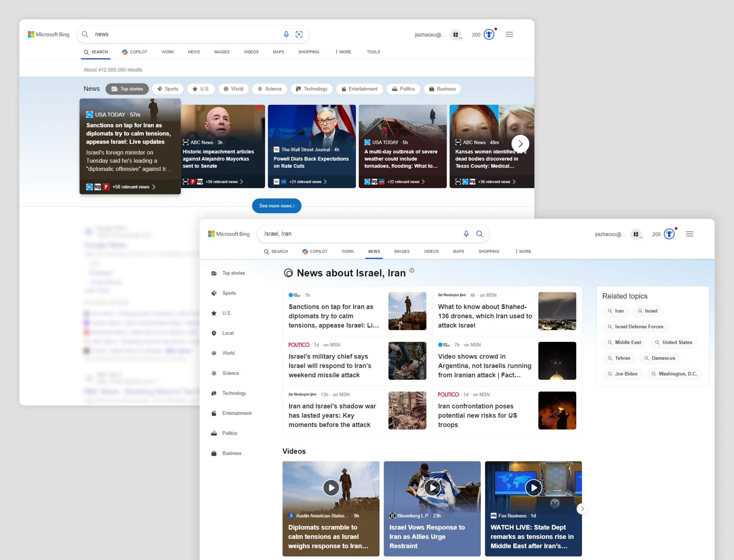
Task: Click the microphone icon in the news search box
Action: pyautogui.click(x=286, y=34)
